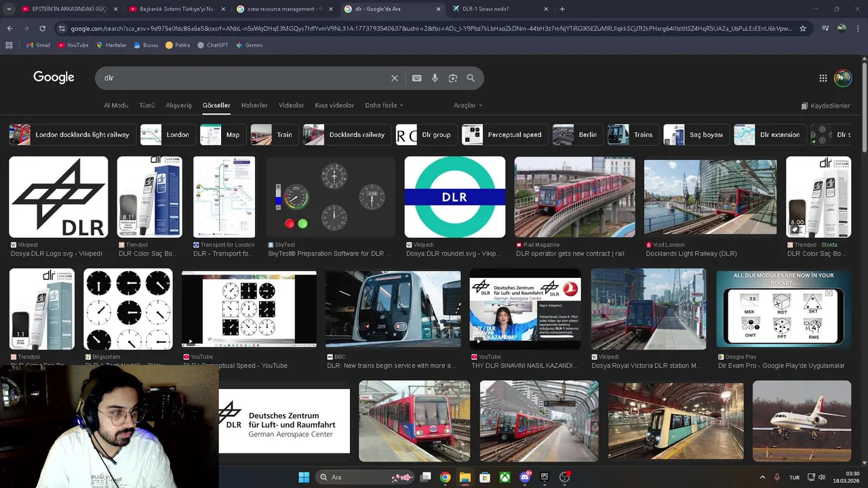Viewport: 868px width, 488px height.
Task: Submit search with the magnifier icon
Action: click(x=471, y=78)
